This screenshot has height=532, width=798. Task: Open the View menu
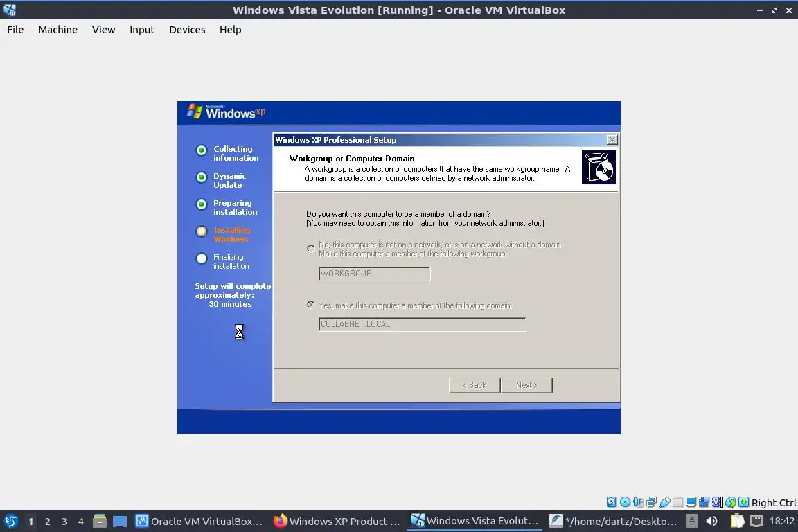(103, 30)
